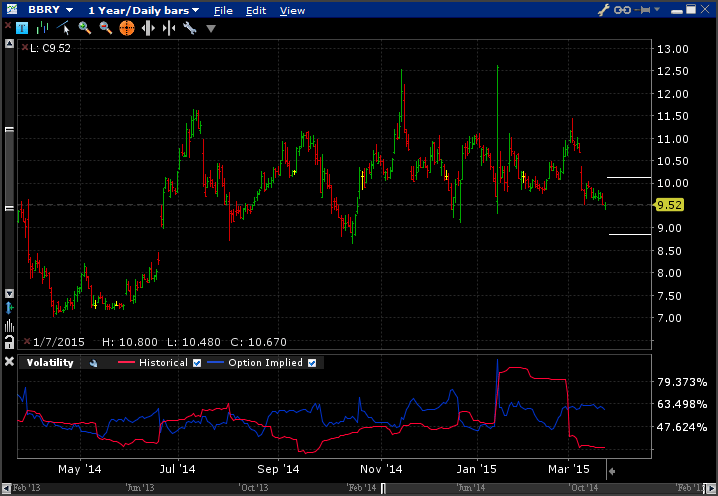Click the 47.624% volatility axis label
Viewport: 718px width, 496px height.
682,427
